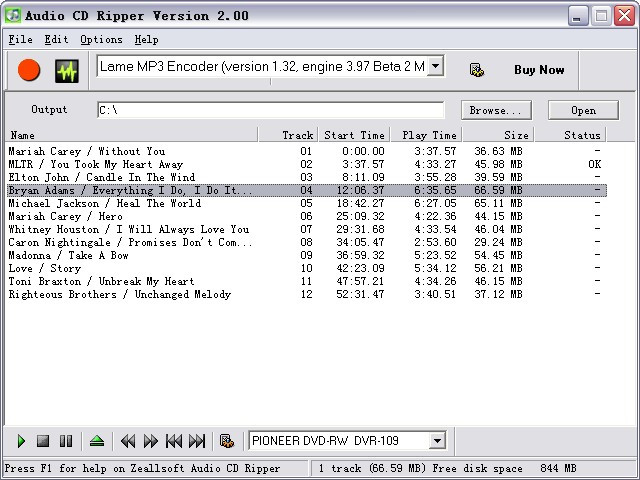Click the Output path input field
The image size is (640, 480).
pos(271,110)
